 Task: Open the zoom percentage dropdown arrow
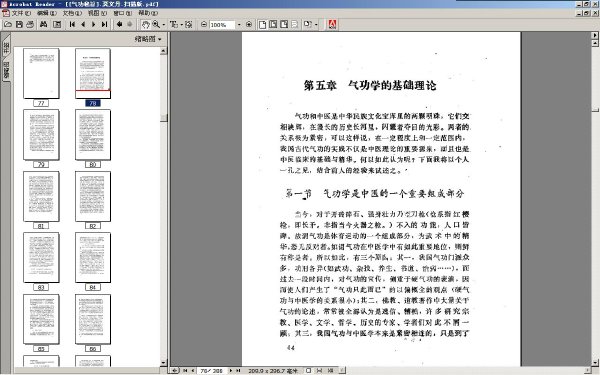(x=239, y=24)
